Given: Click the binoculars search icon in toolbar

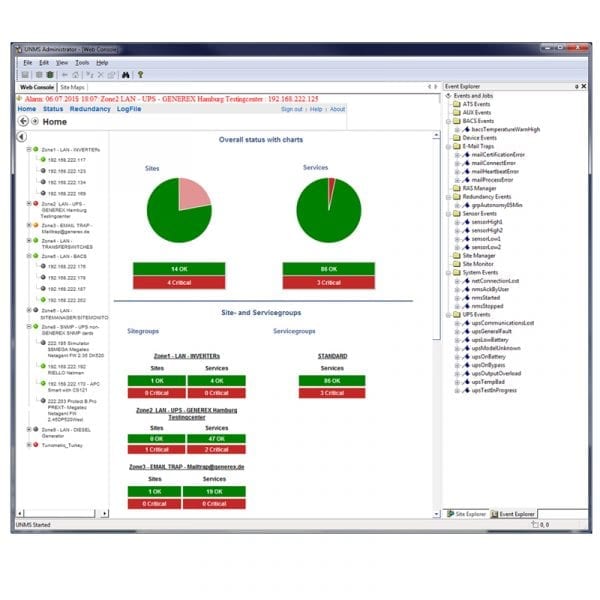Looking at the screenshot, I should pyautogui.click(x=126, y=74).
